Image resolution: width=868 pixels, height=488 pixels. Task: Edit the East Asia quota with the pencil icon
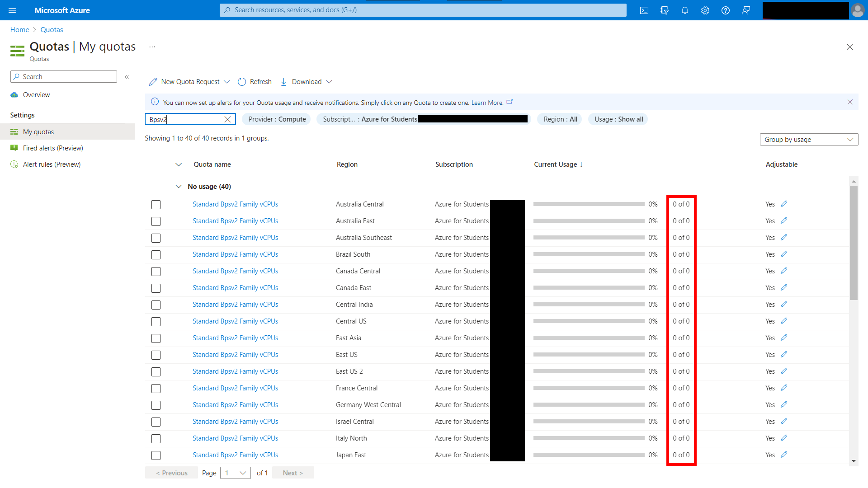click(x=784, y=338)
